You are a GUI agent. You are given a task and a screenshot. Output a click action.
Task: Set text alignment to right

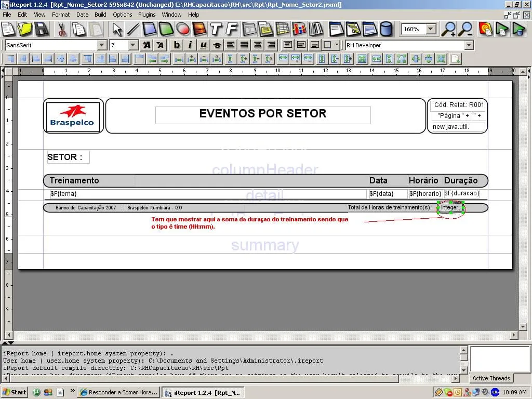coord(271,45)
